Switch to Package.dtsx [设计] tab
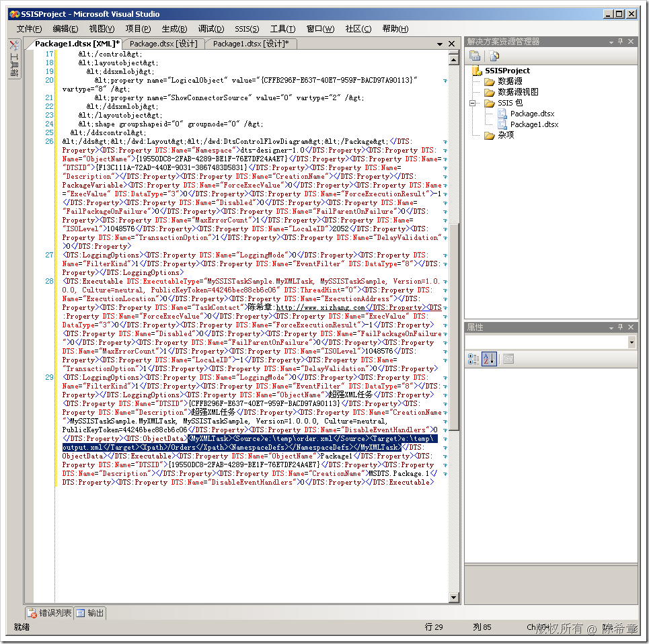This screenshot has height=644, width=649. pos(163,44)
